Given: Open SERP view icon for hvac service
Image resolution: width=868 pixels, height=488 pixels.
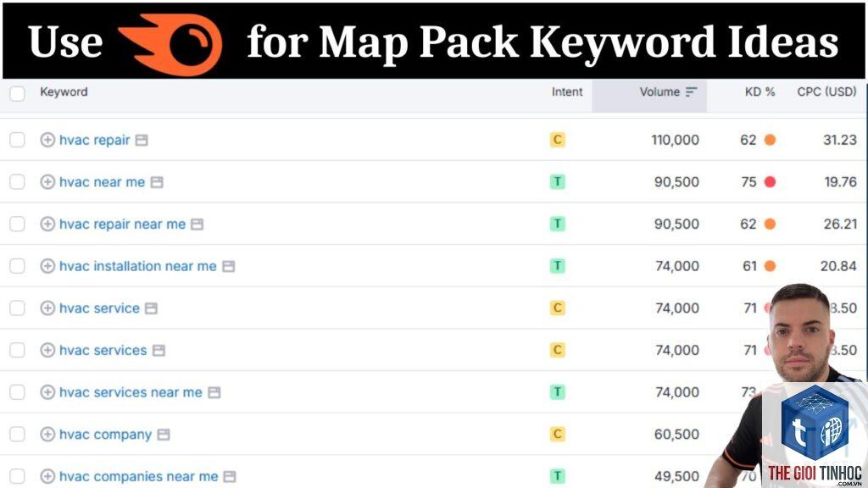Looking at the screenshot, I should pos(151,308).
